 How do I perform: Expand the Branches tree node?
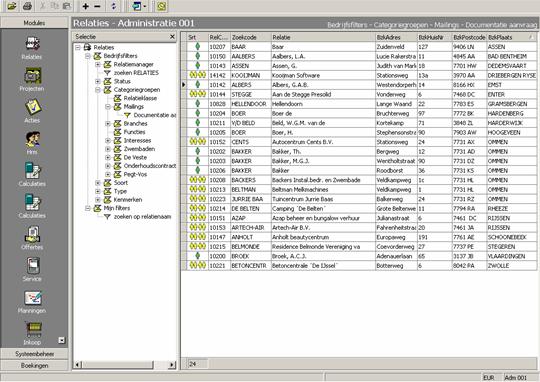(108, 124)
